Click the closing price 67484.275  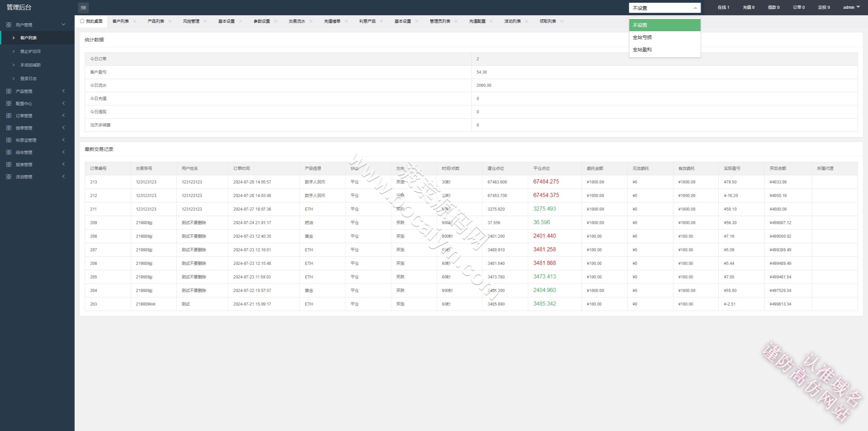point(546,182)
